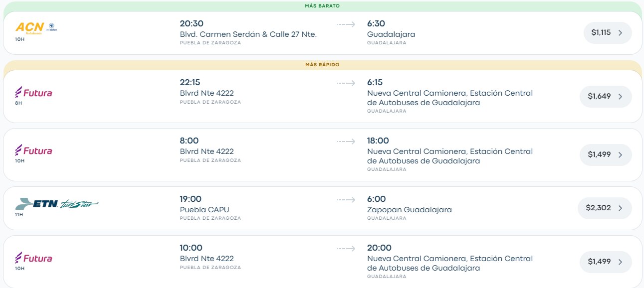Click the Futura logo on the 8:00 trip
This screenshot has width=644, height=288.
tap(34, 150)
